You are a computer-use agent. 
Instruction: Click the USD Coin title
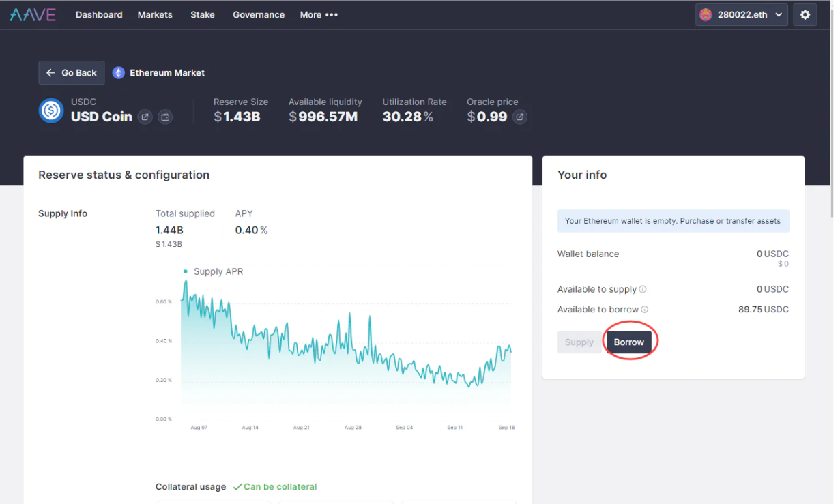click(102, 117)
